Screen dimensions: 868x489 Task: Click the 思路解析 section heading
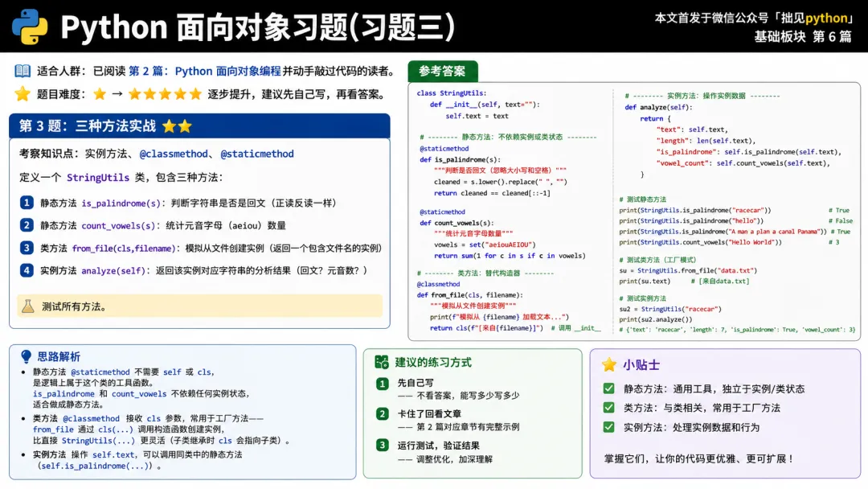tap(59, 356)
